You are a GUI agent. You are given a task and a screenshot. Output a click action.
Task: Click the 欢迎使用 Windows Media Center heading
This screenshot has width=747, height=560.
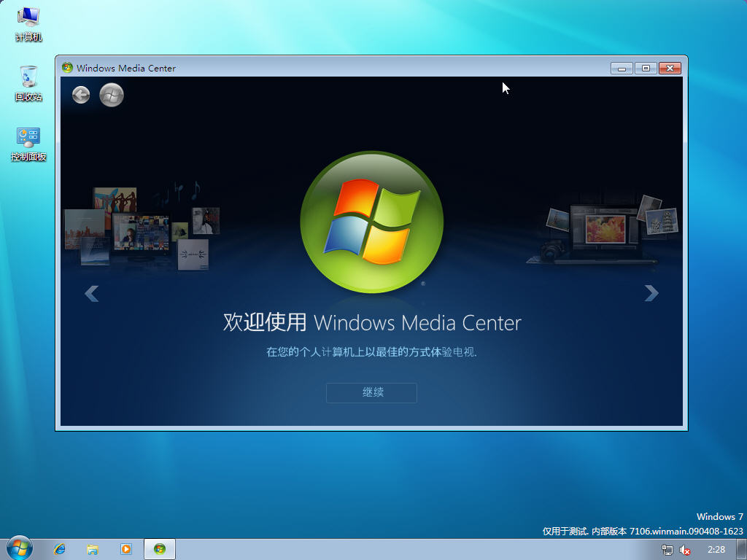[x=372, y=322]
